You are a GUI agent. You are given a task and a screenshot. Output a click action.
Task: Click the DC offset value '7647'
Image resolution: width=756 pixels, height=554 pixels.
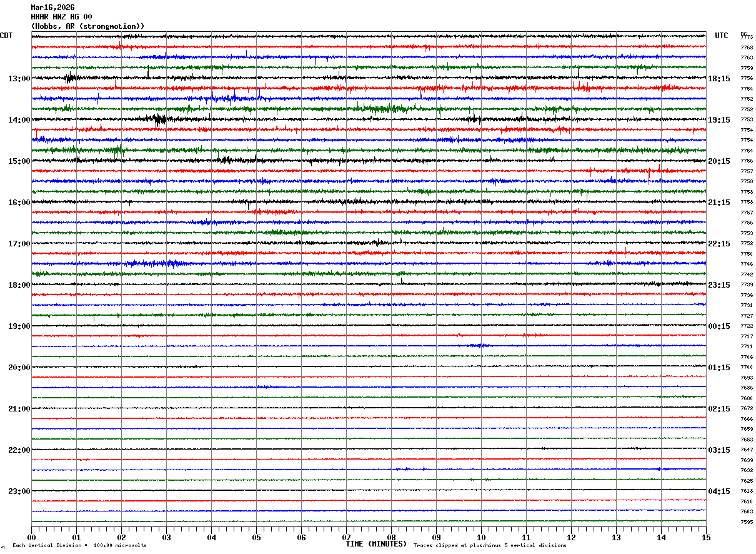(747, 450)
